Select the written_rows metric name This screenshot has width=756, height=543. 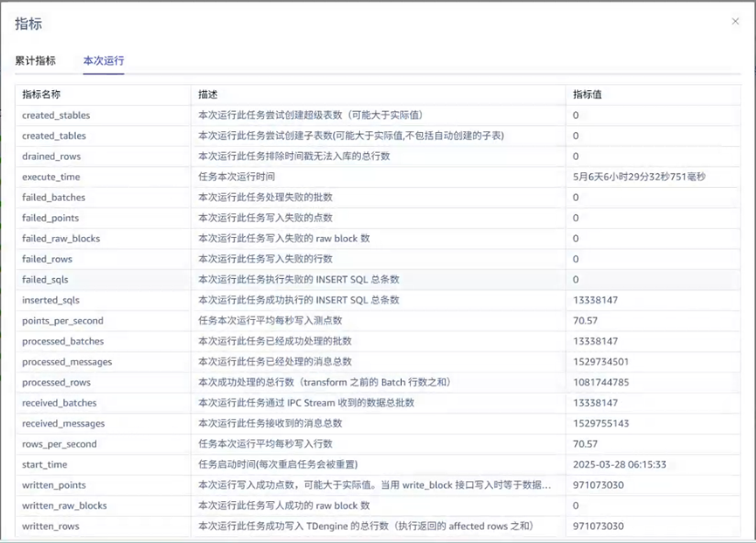51,526
